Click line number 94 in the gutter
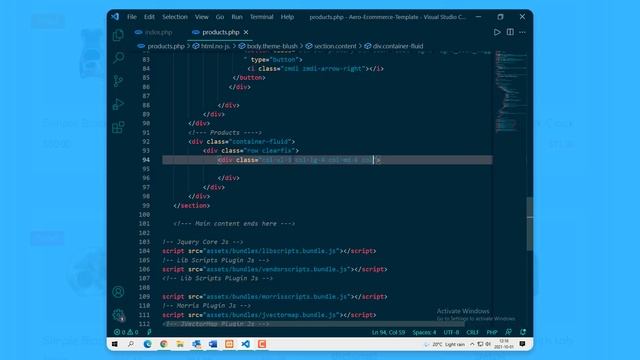 tap(146, 160)
